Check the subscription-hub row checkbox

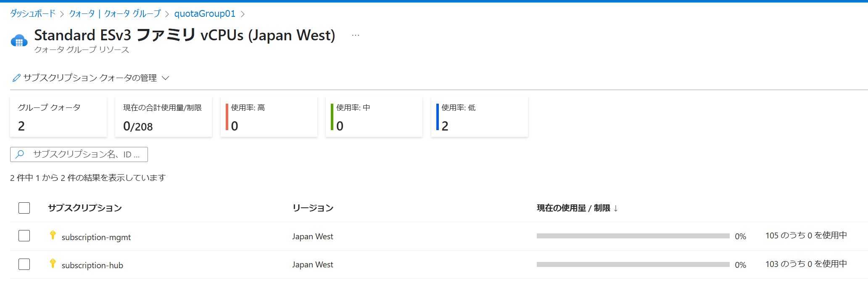24,264
